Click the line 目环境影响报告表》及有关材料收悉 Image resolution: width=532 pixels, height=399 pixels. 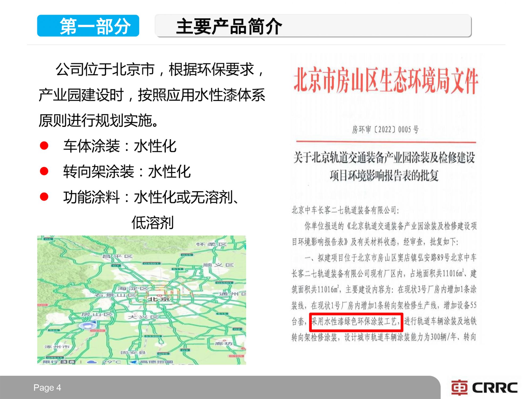(x=375, y=242)
